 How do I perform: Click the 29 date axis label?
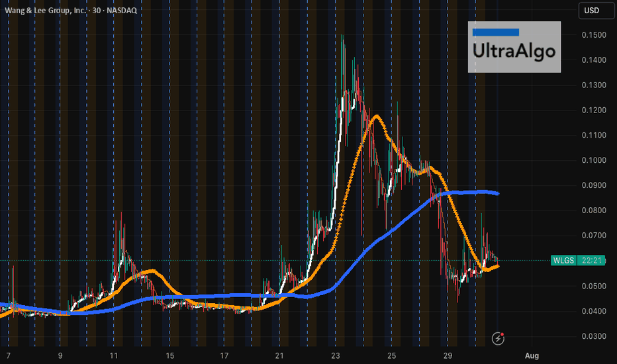(x=448, y=356)
